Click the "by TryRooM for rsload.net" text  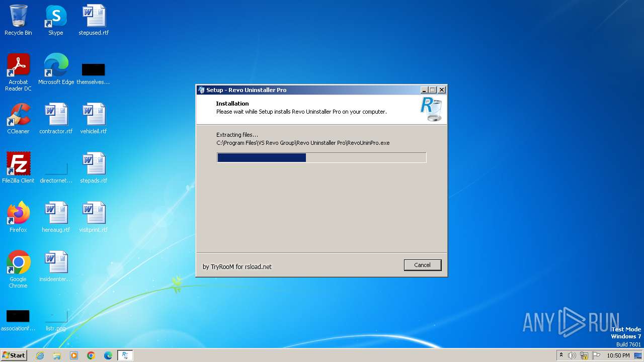(x=237, y=266)
